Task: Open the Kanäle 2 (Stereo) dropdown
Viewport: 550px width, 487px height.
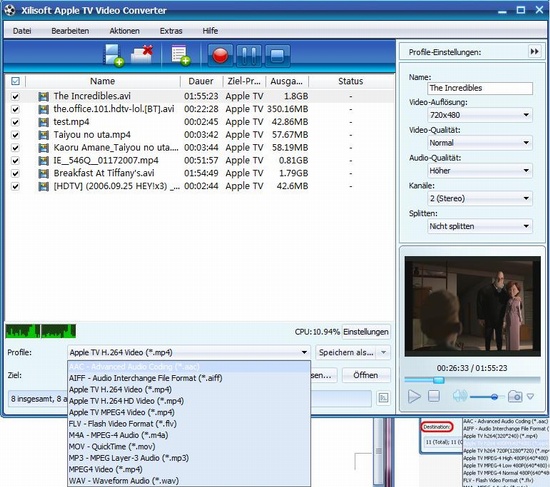Action: 479,198
